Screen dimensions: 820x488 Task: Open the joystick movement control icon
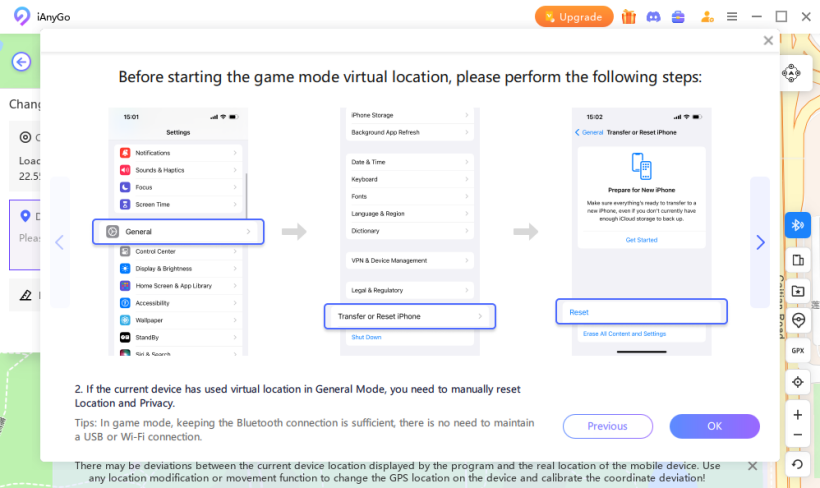pyautogui.click(x=791, y=73)
